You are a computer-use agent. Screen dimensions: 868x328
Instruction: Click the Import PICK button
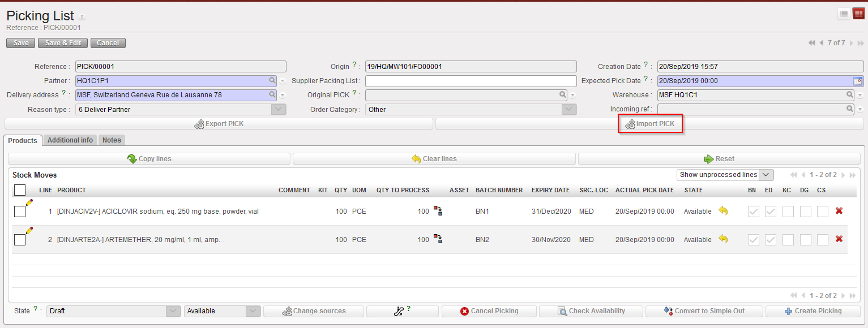(650, 124)
